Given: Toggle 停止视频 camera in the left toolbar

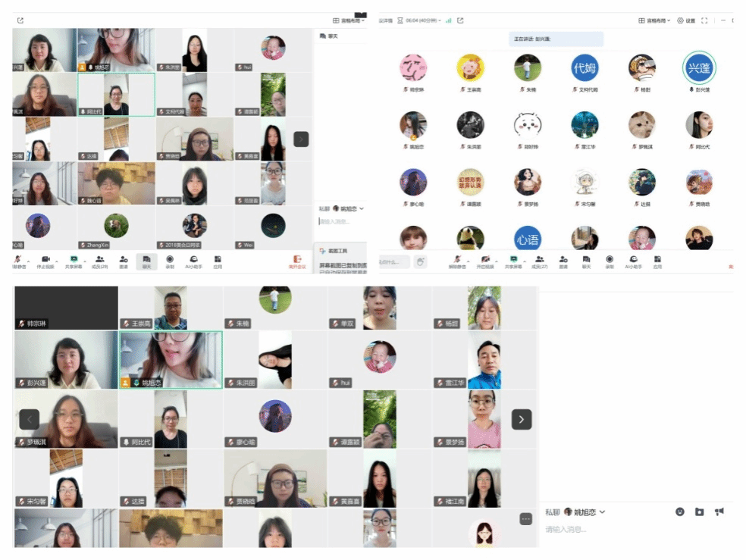Looking at the screenshot, I should point(45,261).
